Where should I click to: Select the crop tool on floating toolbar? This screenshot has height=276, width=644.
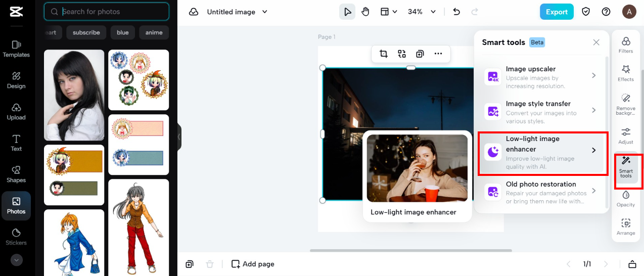[384, 54]
